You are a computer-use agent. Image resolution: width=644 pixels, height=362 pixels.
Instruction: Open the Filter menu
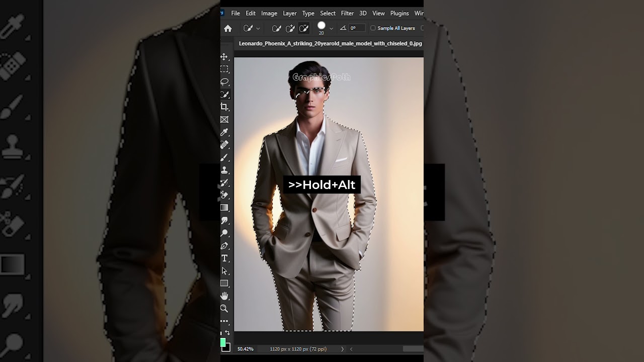[x=347, y=14]
